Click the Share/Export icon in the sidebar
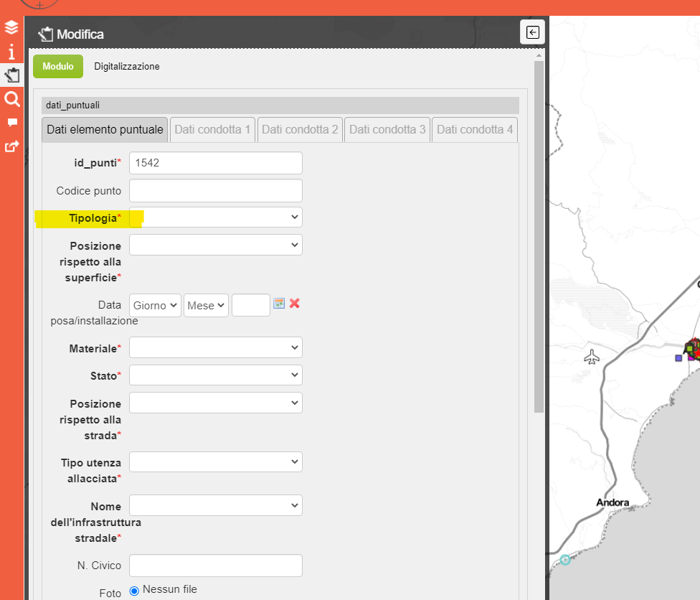This screenshot has height=600, width=700. [x=11, y=146]
